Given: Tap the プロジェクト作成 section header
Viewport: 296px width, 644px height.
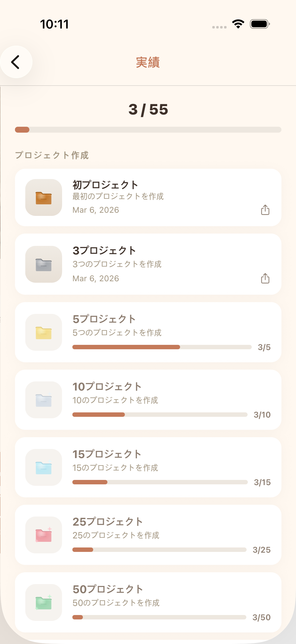Looking at the screenshot, I should tap(52, 155).
